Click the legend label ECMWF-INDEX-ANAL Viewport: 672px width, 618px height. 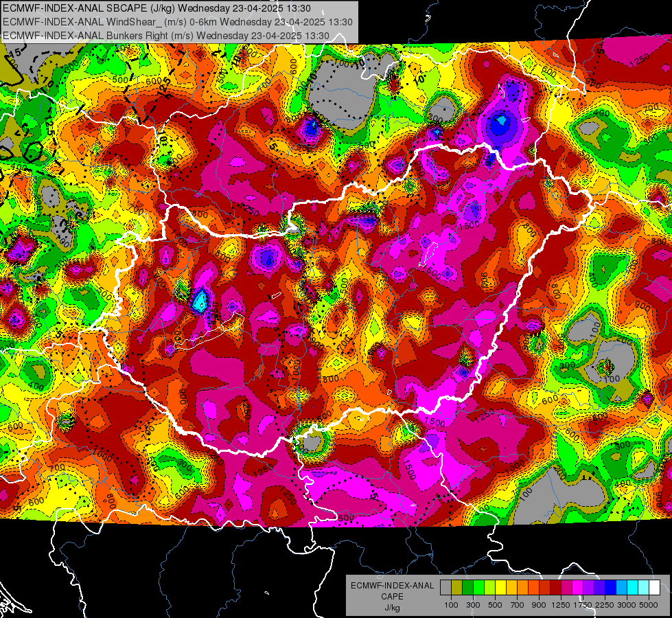392,586
